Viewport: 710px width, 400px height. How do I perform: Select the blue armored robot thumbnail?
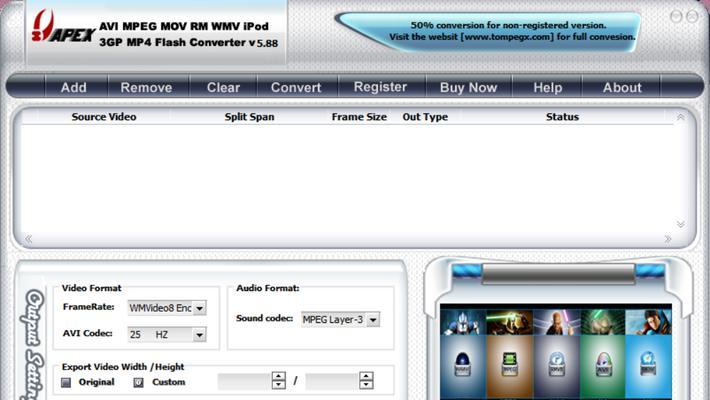[463, 322]
